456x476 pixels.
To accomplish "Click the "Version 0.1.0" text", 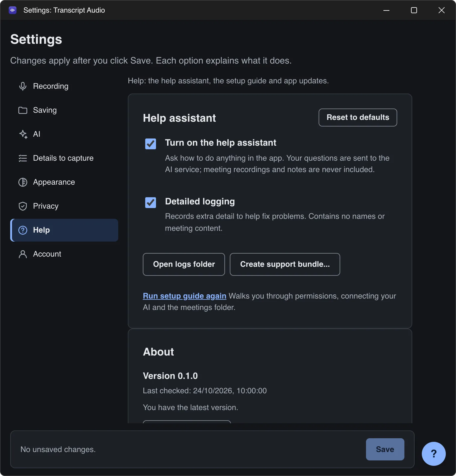I will tap(170, 376).
